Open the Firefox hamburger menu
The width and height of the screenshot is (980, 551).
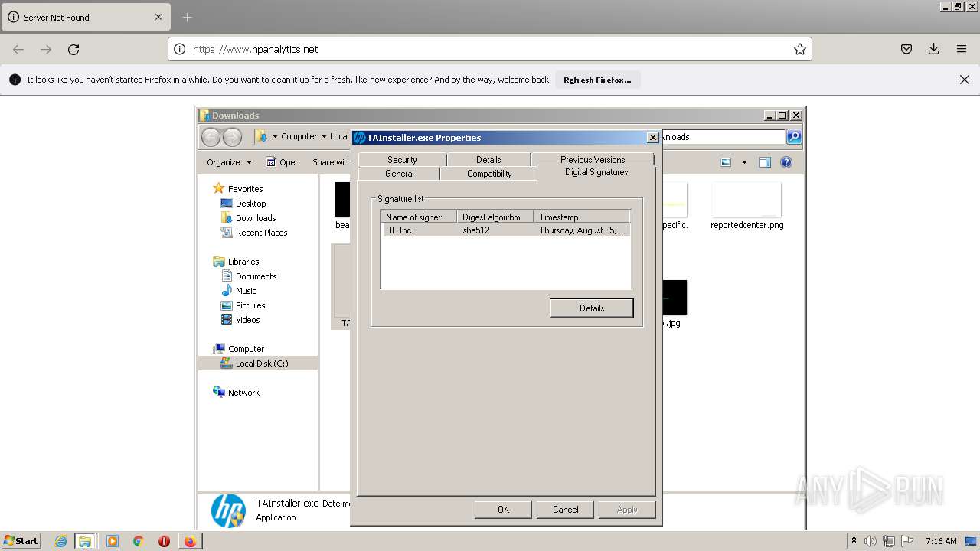tap(962, 49)
